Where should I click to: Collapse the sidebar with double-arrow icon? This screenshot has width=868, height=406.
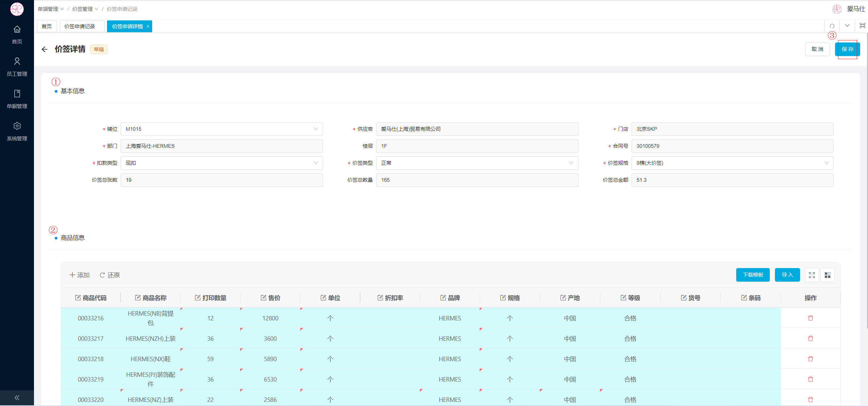pos(17,398)
